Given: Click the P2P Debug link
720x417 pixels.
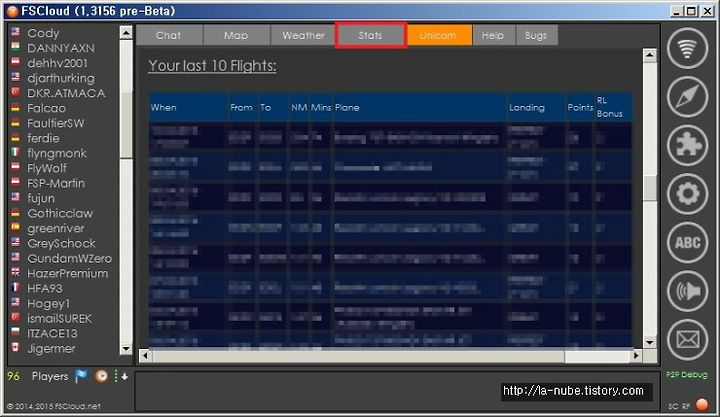Looking at the screenshot, I should pyautogui.click(x=686, y=375).
